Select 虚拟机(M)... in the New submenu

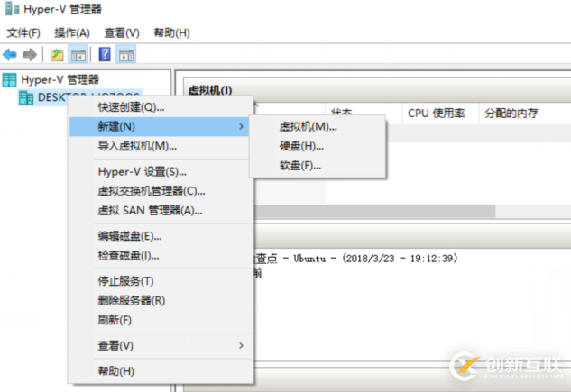pos(318,126)
